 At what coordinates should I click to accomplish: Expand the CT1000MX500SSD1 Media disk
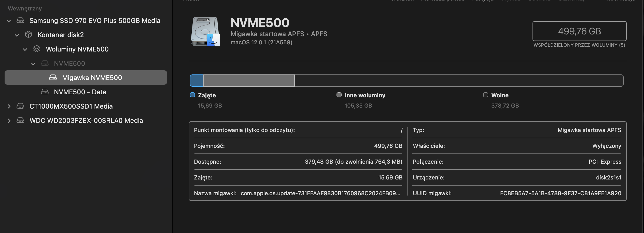(x=9, y=106)
